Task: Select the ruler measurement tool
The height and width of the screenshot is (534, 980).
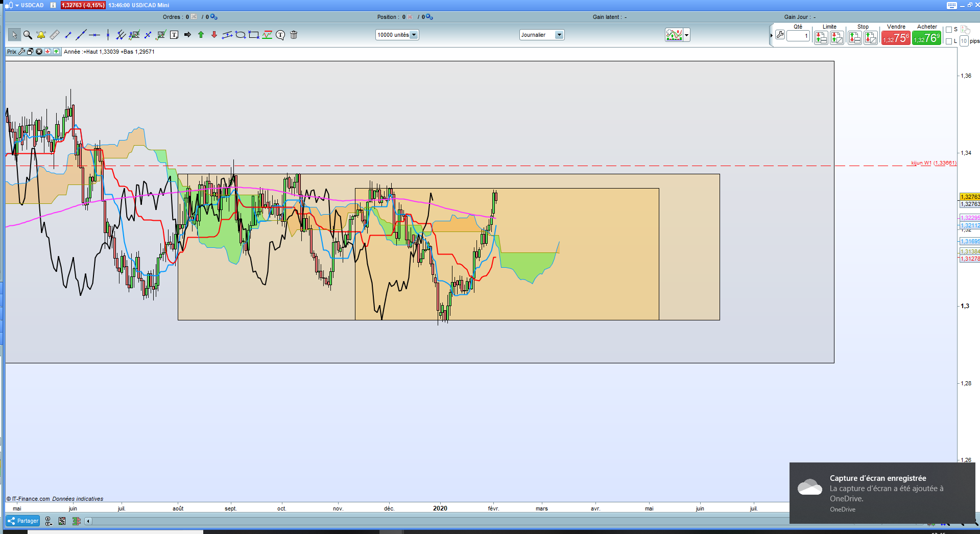Action: (x=54, y=35)
